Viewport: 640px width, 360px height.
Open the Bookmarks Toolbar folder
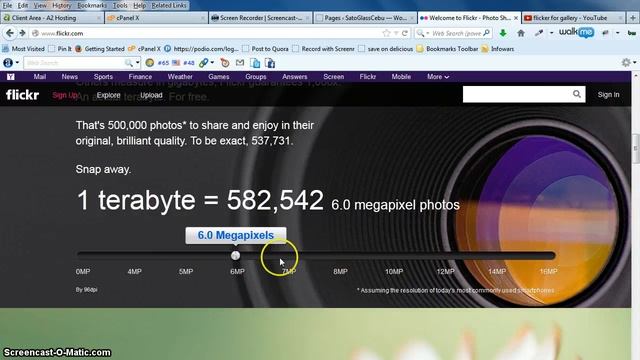[x=447, y=49]
